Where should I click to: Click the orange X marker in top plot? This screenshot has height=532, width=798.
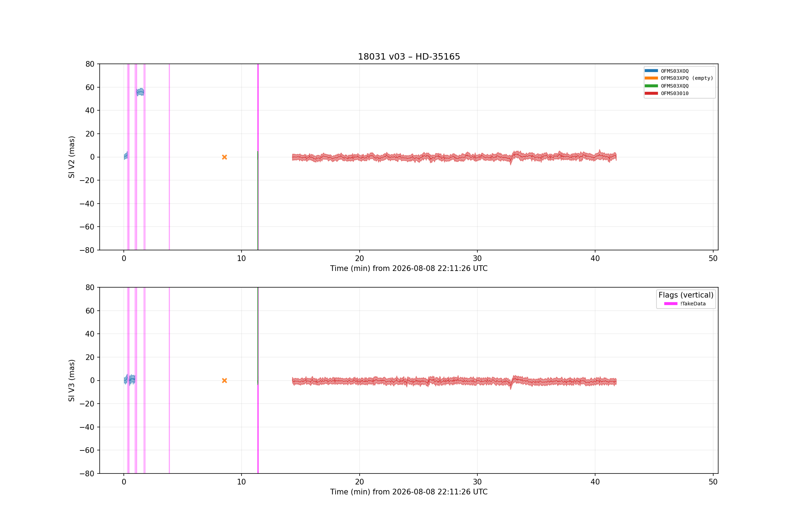point(225,157)
